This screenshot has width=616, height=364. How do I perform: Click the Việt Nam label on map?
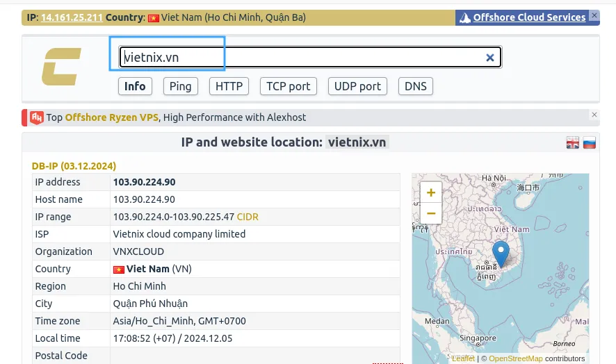(512, 229)
